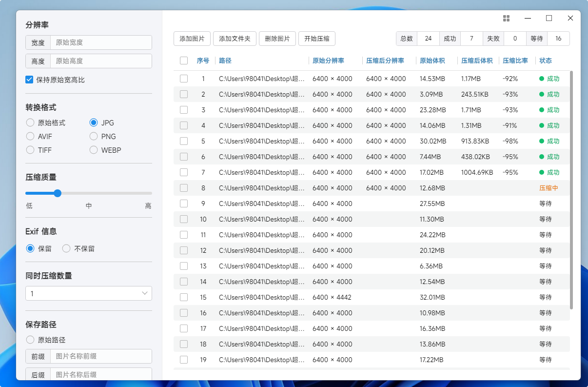Click the 成功 status in row 1
The height and width of the screenshot is (387, 588).
(549, 79)
